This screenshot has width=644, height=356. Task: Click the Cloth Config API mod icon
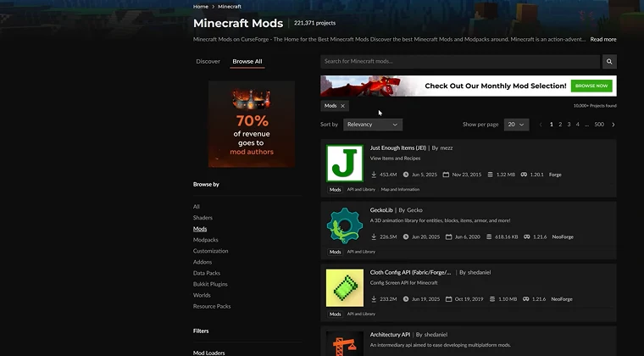(345, 288)
